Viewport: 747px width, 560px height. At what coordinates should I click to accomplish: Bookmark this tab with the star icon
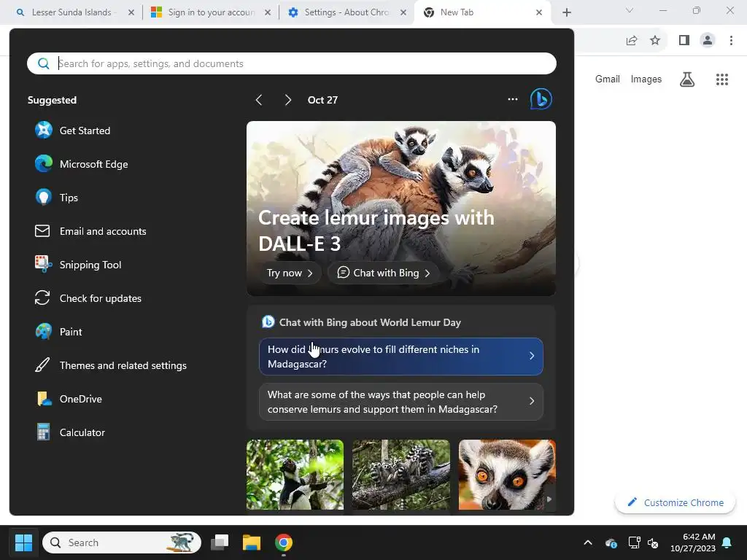pyautogui.click(x=655, y=41)
